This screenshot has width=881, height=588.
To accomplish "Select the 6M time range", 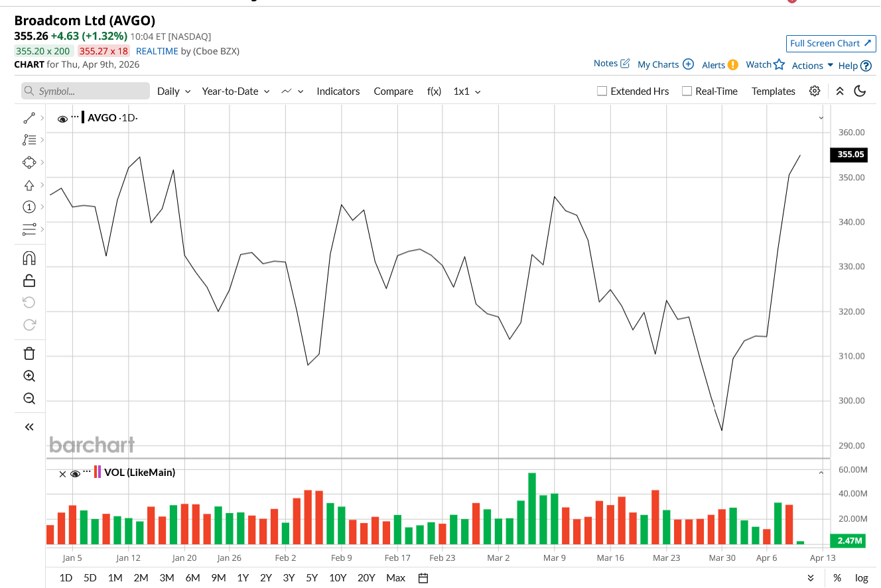I will (x=192, y=578).
